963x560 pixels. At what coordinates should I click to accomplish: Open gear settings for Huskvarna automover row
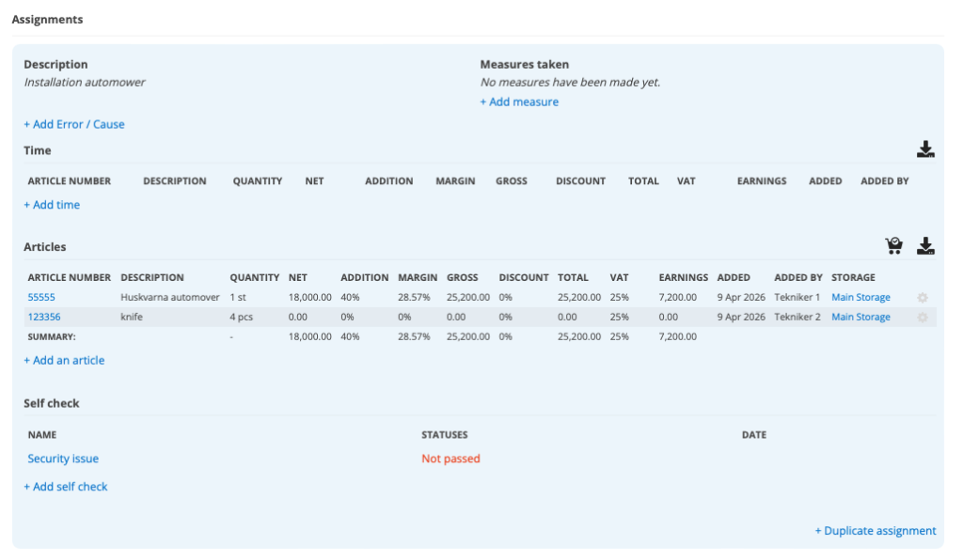coord(923,298)
